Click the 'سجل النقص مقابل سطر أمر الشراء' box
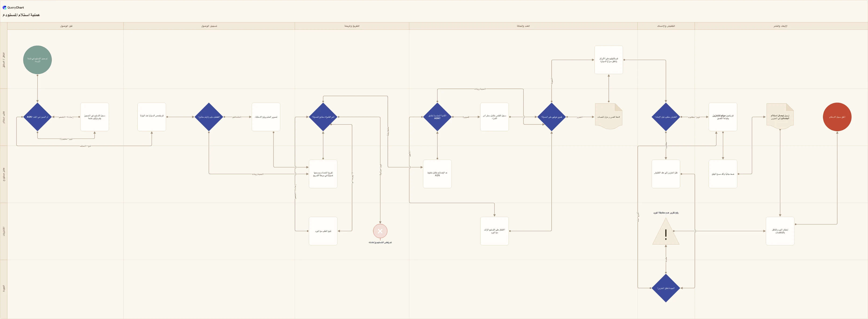868x319 pixels. point(494,117)
